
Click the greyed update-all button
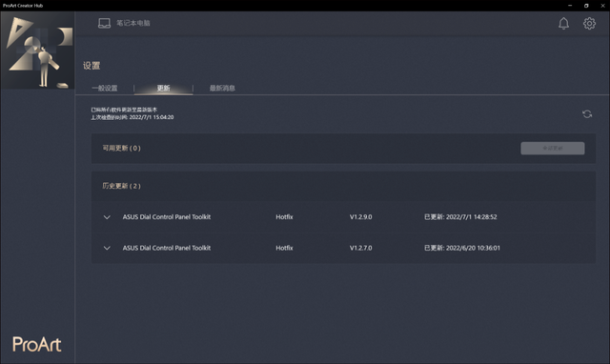553,148
